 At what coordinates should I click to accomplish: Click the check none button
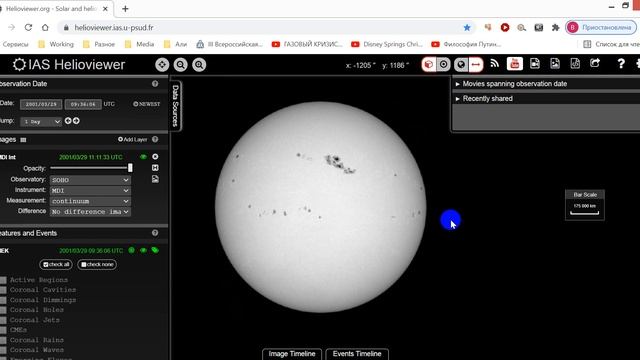[97, 264]
